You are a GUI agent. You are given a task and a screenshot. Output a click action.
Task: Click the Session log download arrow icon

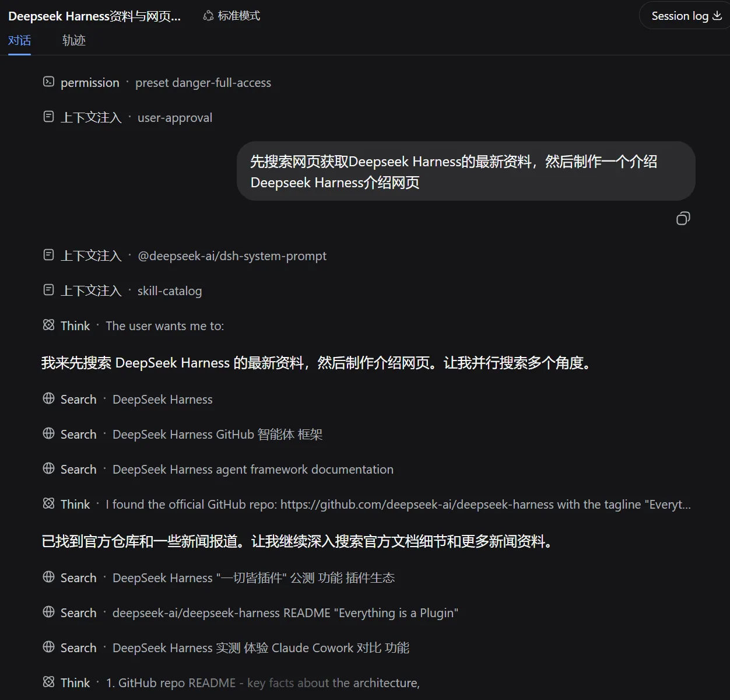[717, 16]
